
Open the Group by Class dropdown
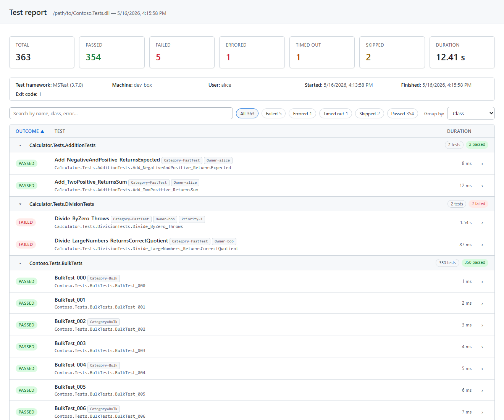tap(471, 113)
